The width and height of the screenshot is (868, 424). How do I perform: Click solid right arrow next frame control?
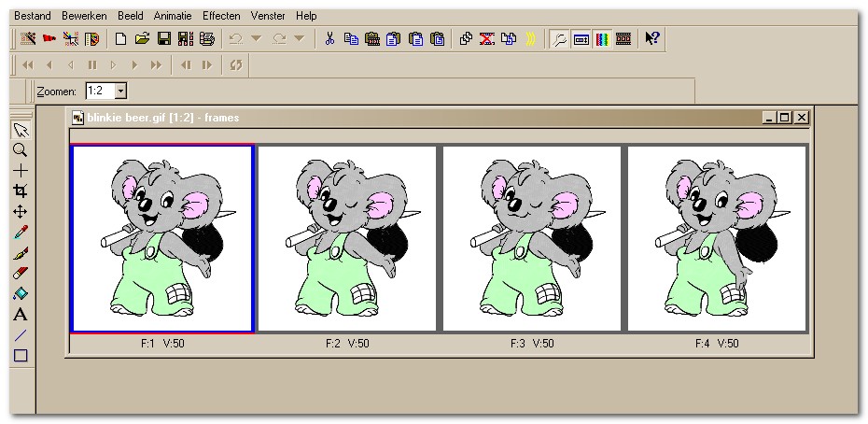tap(134, 65)
